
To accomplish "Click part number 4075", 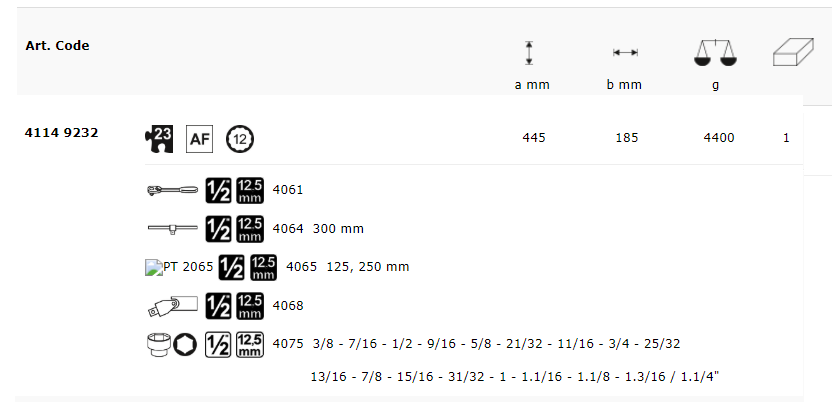I will tap(287, 344).
